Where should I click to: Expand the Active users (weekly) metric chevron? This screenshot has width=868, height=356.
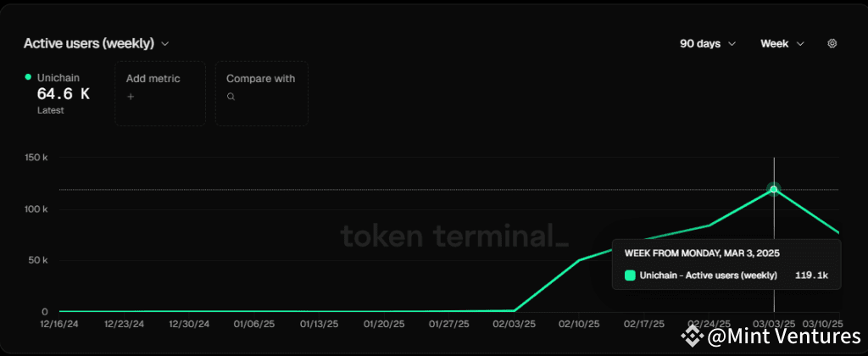(x=164, y=43)
